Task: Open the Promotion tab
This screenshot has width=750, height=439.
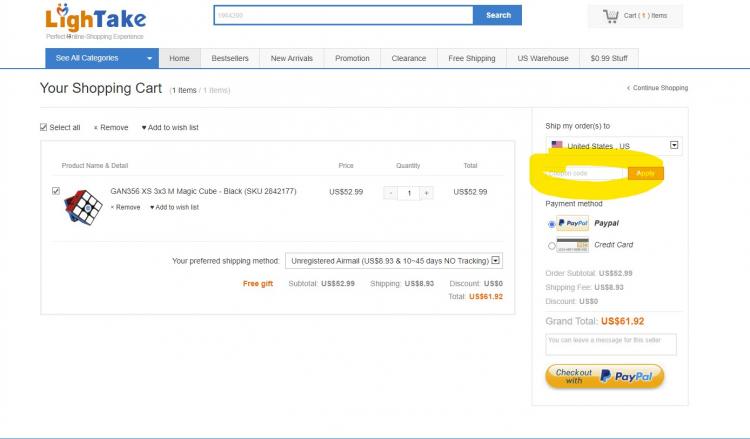Action: coord(352,58)
